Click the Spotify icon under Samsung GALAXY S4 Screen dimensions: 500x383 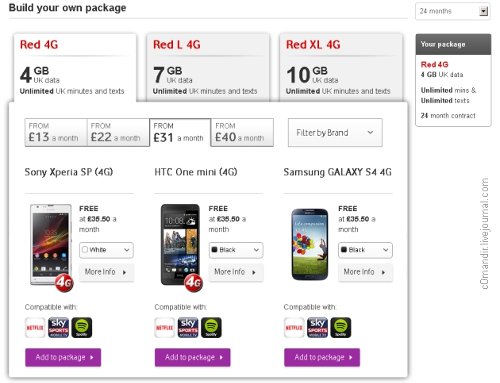click(341, 327)
